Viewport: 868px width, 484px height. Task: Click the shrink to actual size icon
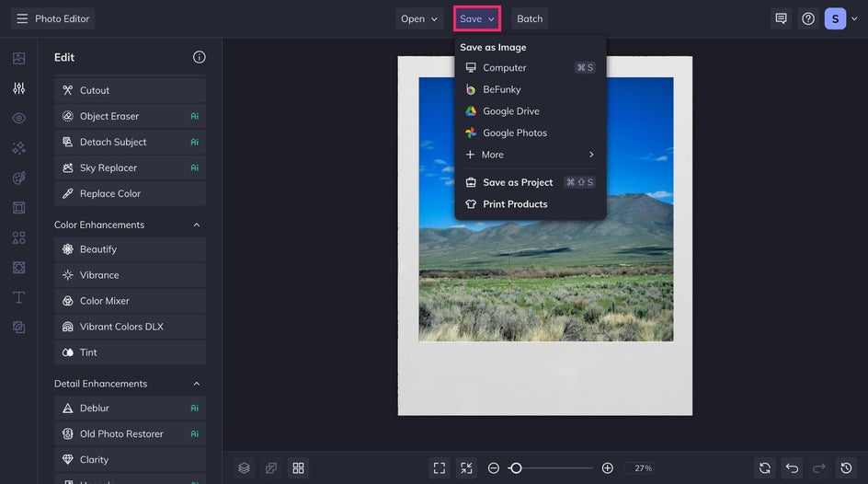pyautogui.click(x=467, y=468)
